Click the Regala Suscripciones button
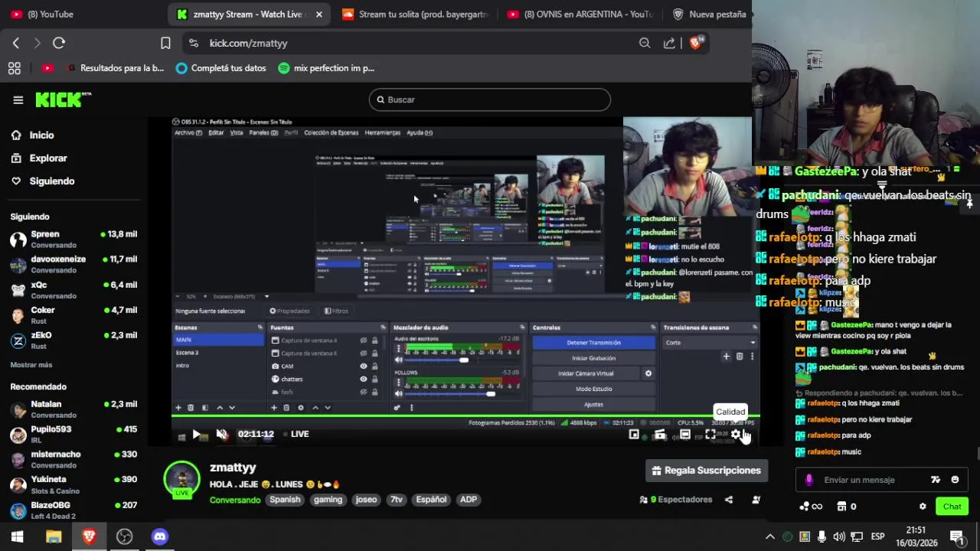The image size is (980, 551). coord(707,471)
